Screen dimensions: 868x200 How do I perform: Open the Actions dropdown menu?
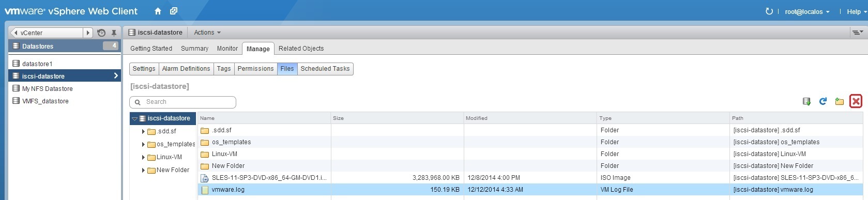click(x=207, y=33)
